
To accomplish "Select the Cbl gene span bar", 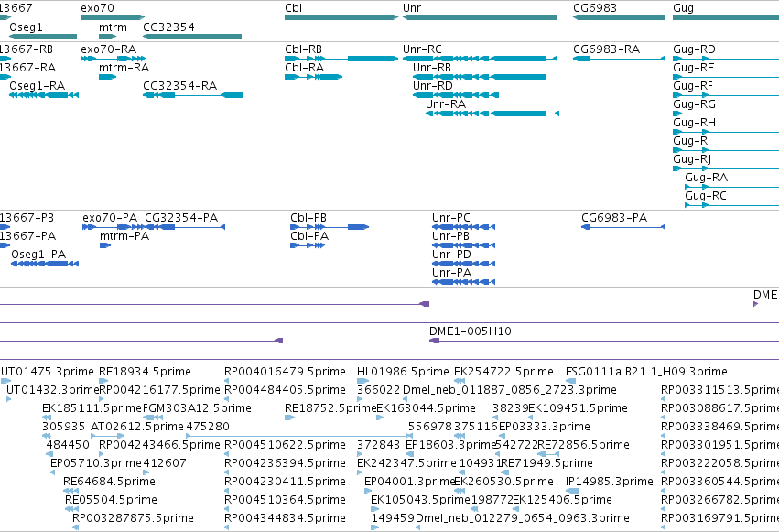I will (341, 17).
